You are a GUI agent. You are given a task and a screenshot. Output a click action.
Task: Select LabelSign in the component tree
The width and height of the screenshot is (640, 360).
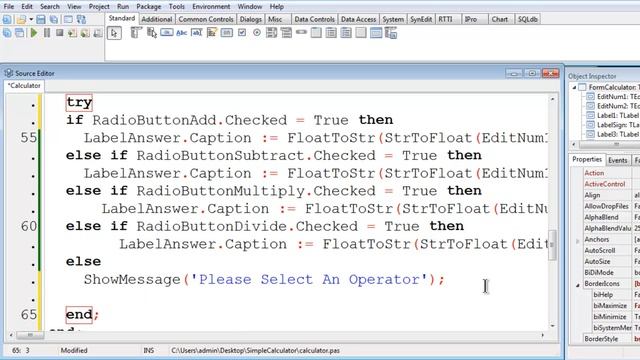click(618, 125)
